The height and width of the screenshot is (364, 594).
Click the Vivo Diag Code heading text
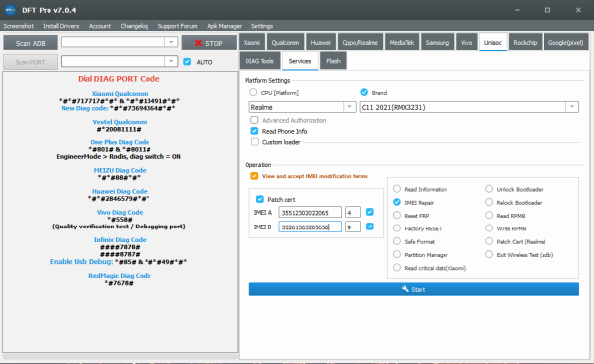click(x=120, y=212)
